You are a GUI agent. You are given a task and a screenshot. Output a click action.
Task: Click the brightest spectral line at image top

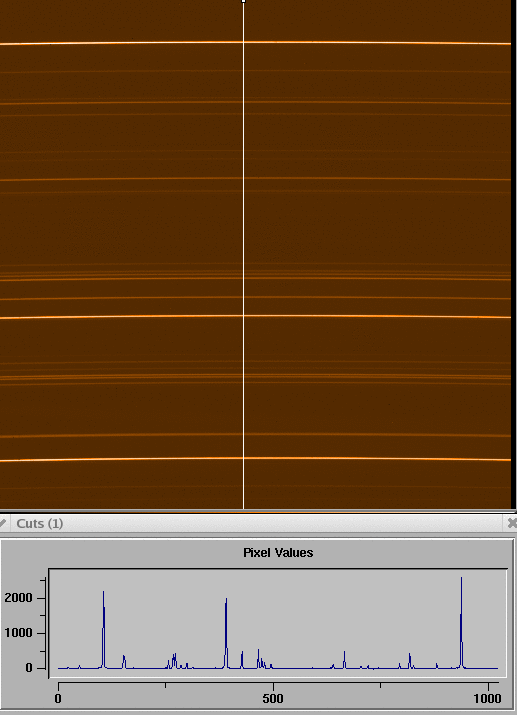click(x=255, y=43)
